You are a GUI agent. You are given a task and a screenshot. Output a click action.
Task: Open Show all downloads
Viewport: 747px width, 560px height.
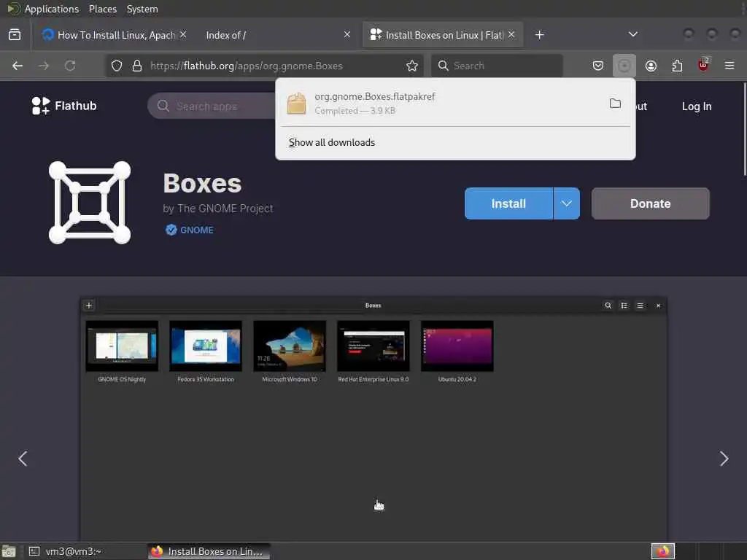tap(332, 142)
